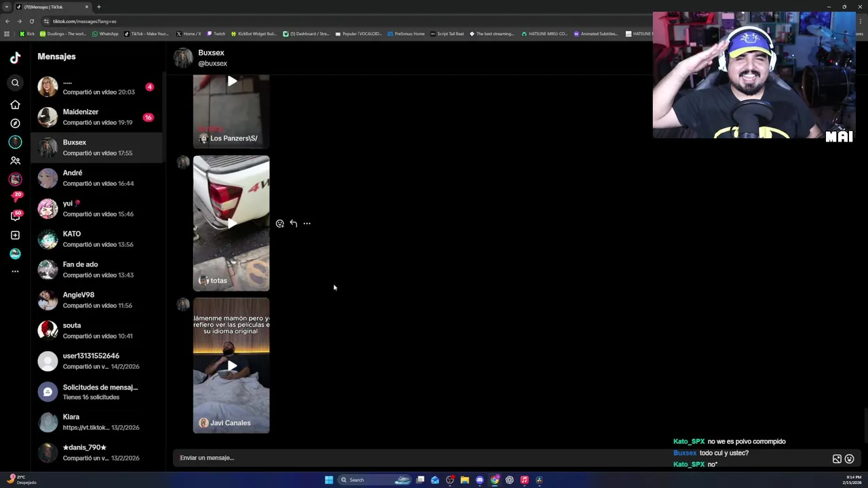Open the browser tab search dropdown arrow
This screenshot has width=868, height=488.
tap(7, 7)
